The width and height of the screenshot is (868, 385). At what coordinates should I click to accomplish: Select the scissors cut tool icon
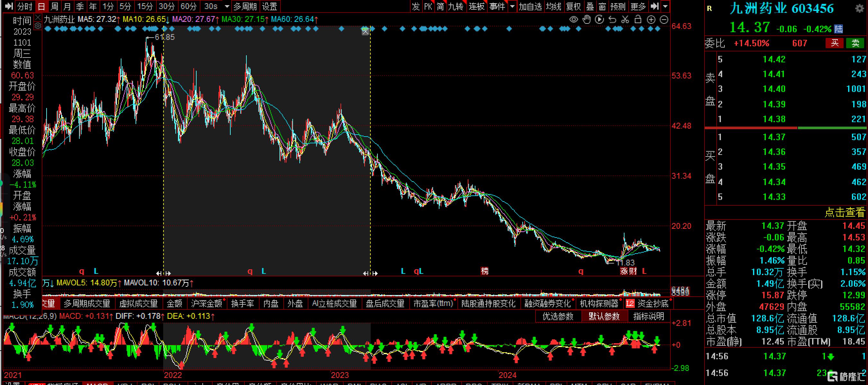tap(625, 20)
